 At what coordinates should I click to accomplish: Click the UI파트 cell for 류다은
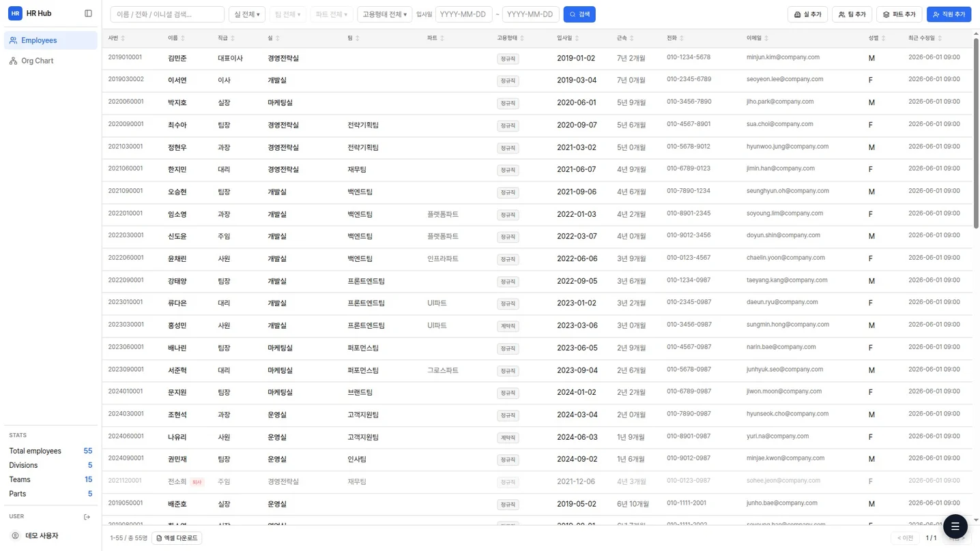click(437, 303)
